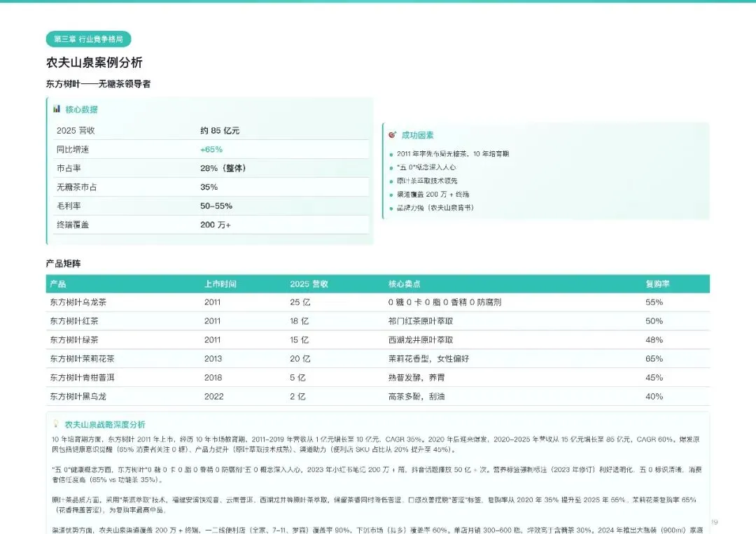The image size is (756, 534).
Task: Click the 熟普发酵，养胃 cell
Action: (x=416, y=377)
